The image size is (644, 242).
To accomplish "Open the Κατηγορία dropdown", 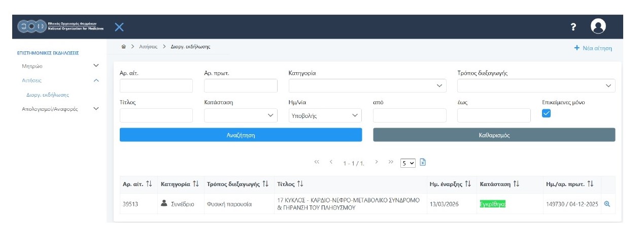I will tap(367, 86).
